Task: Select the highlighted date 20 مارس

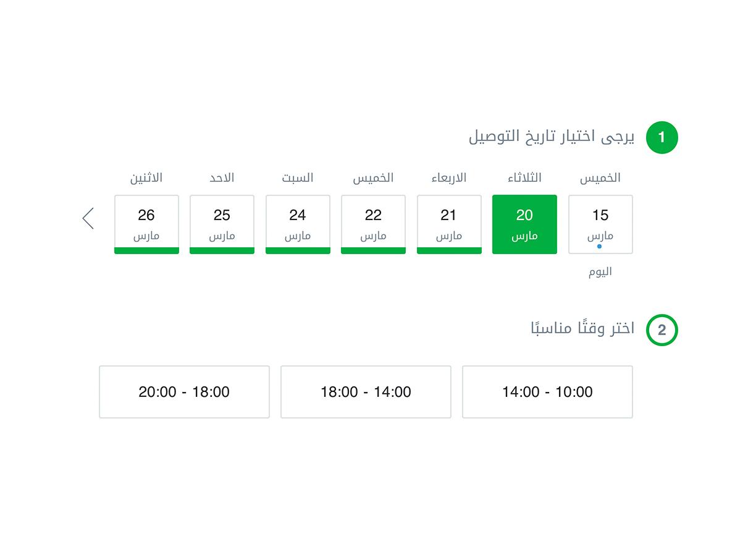Action: (x=524, y=224)
